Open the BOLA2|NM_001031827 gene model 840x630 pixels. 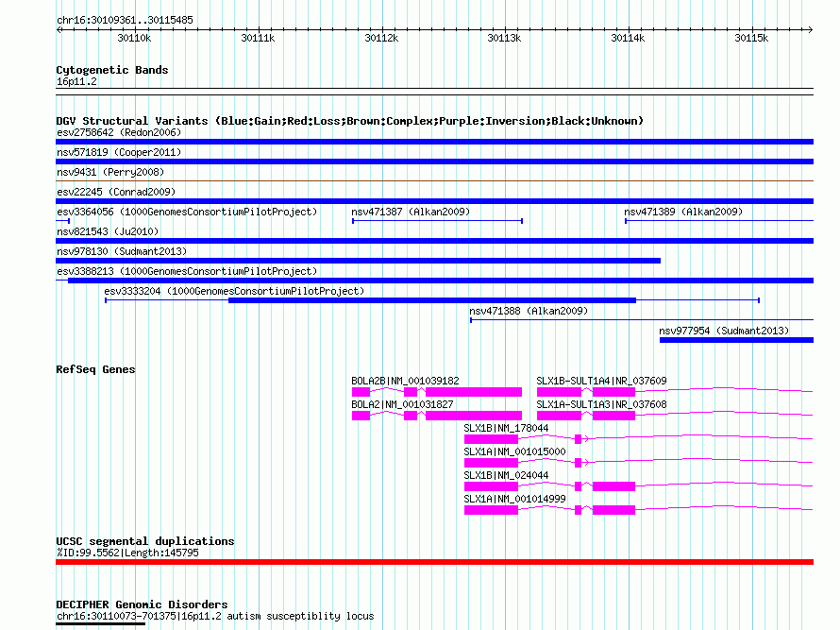437,416
